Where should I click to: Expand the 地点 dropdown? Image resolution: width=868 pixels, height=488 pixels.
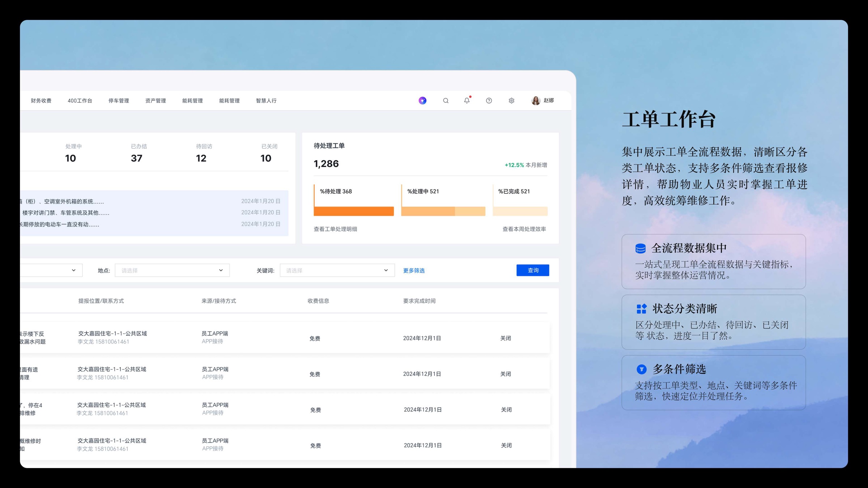pos(172,270)
